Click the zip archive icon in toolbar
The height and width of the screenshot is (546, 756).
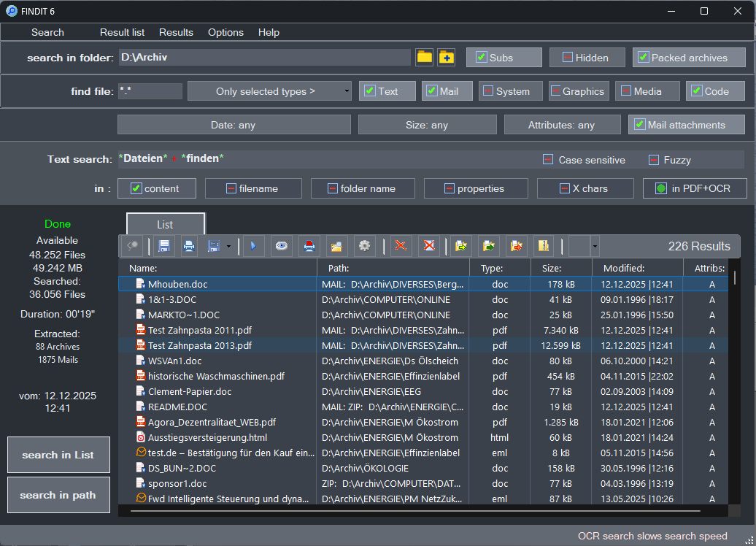[543, 246]
